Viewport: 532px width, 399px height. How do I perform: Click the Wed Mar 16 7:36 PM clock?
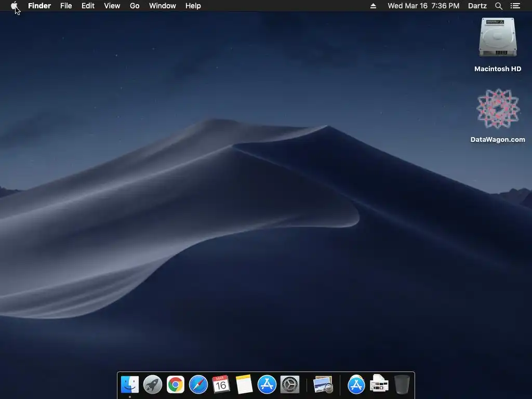pos(423,6)
